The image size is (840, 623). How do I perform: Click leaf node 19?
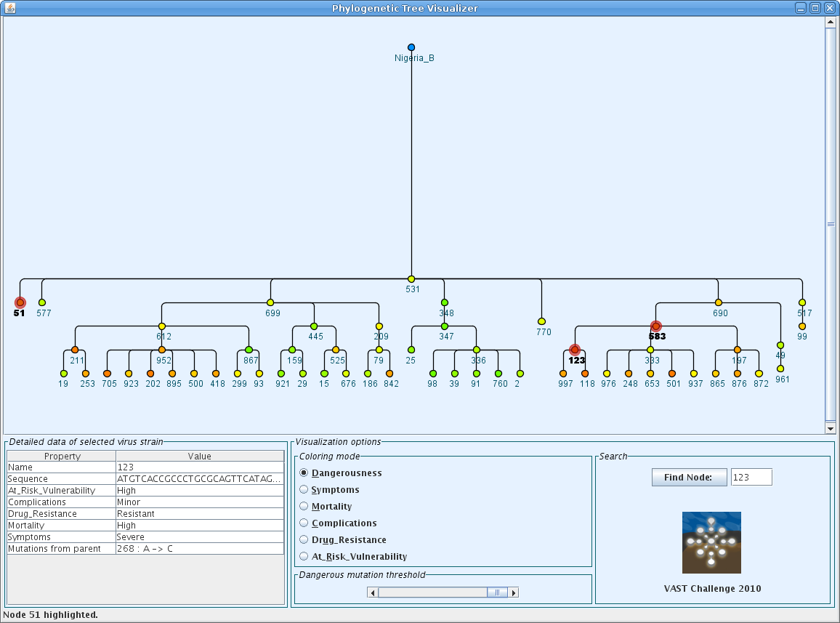64,374
